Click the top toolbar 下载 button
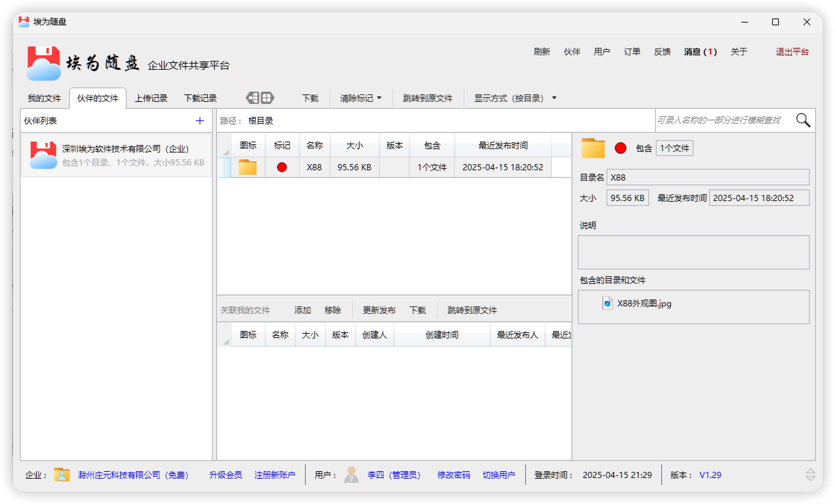835x504 pixels. (x=310, y=98)
